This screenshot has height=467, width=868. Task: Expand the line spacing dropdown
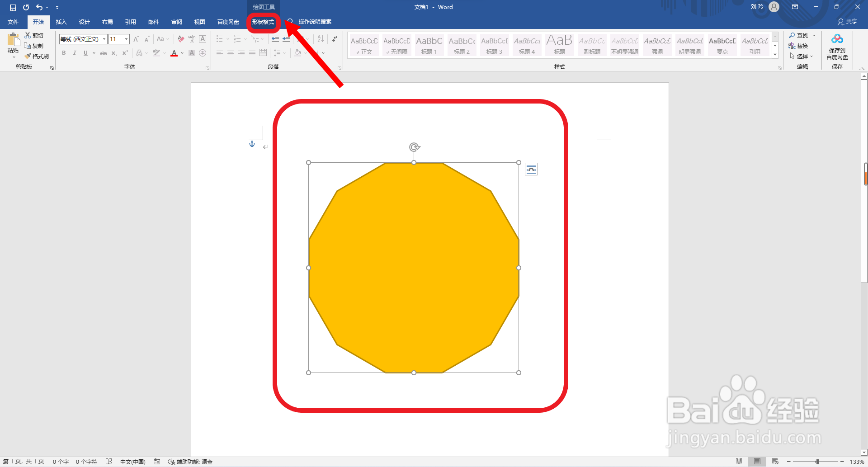tap(284, 53)
